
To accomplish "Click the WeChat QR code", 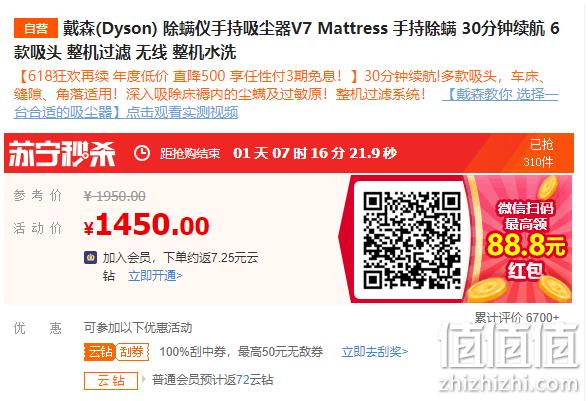I will click(411, 240).
